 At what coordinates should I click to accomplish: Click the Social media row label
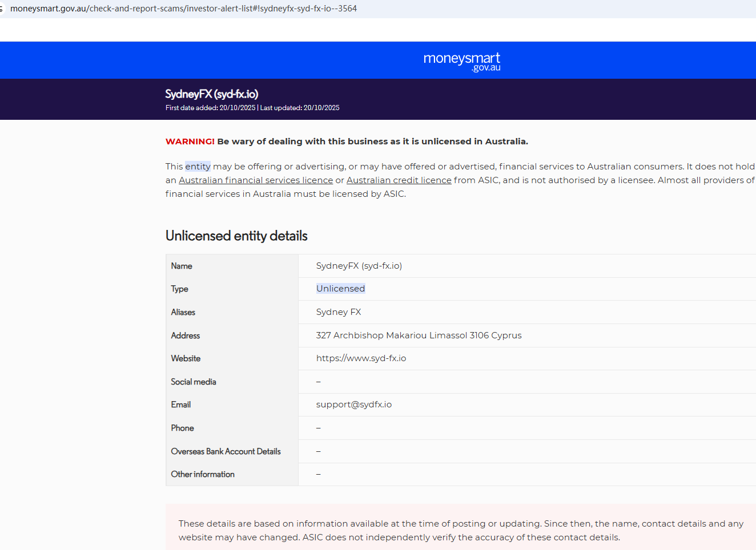point(194,382)
